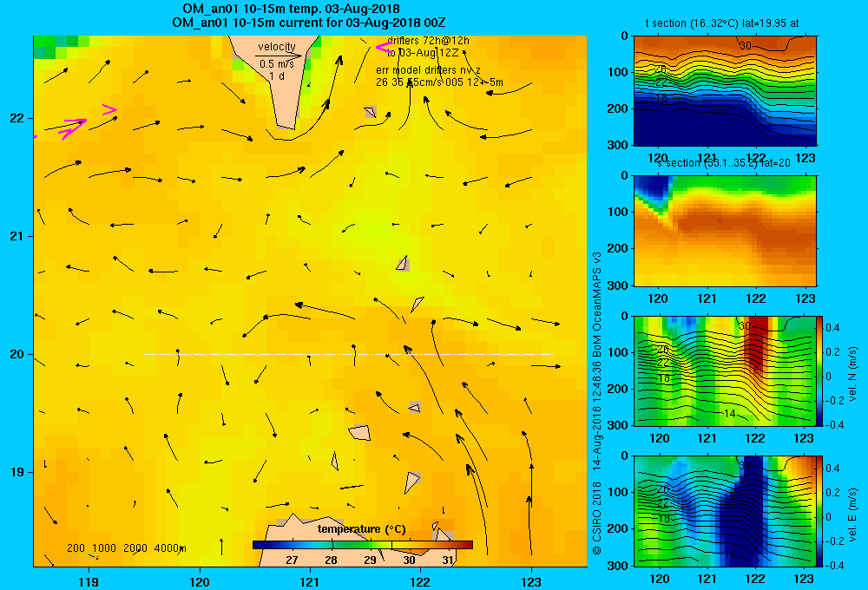This screenshot has width=868, height=590.
Task: Click the '14' contour label in vel. N panel
Action: coord(730,414)
